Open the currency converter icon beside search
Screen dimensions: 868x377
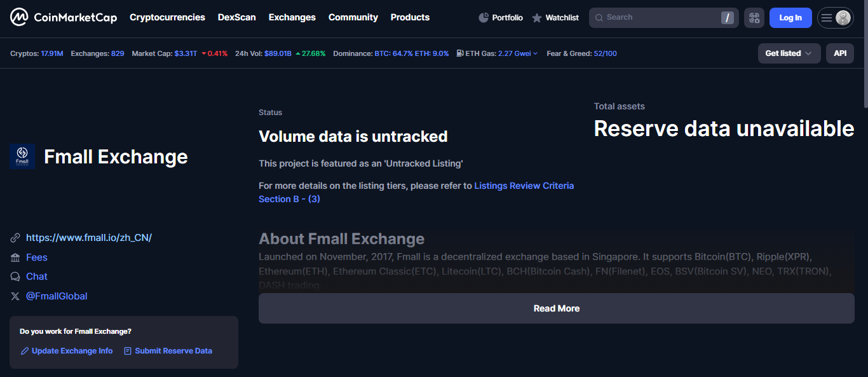tap(754, 17)
